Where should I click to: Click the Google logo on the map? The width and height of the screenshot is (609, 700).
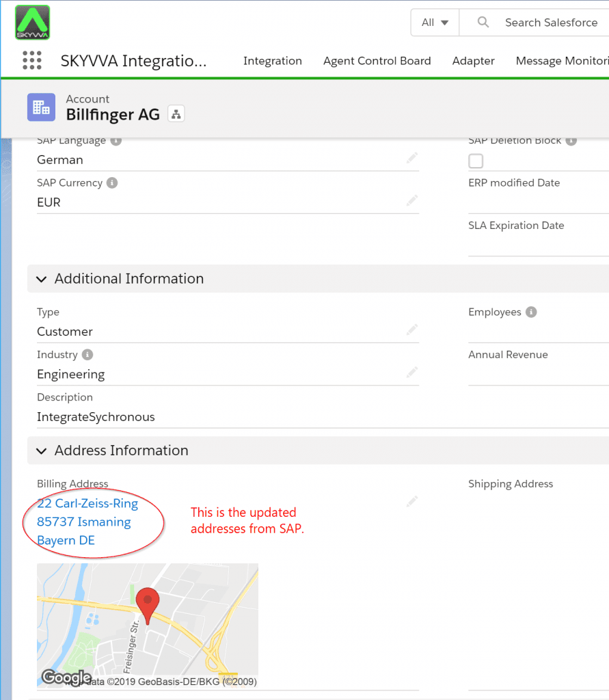[x=66, y=677]
